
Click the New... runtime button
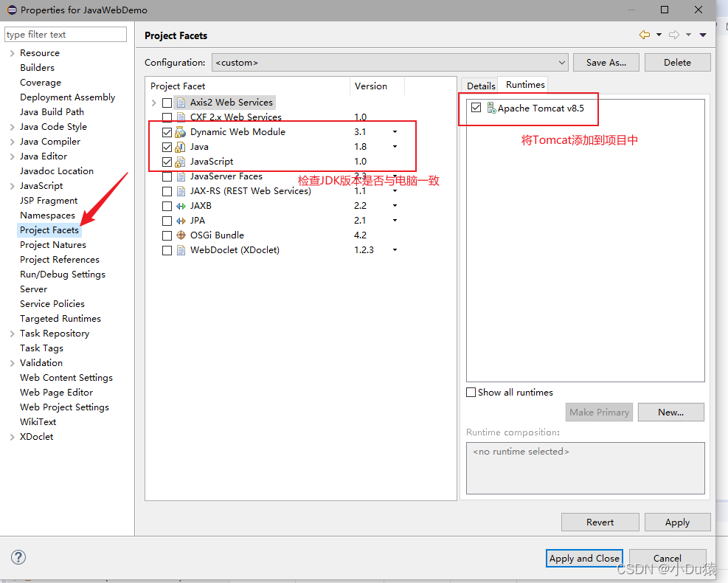tap(671, 412)
